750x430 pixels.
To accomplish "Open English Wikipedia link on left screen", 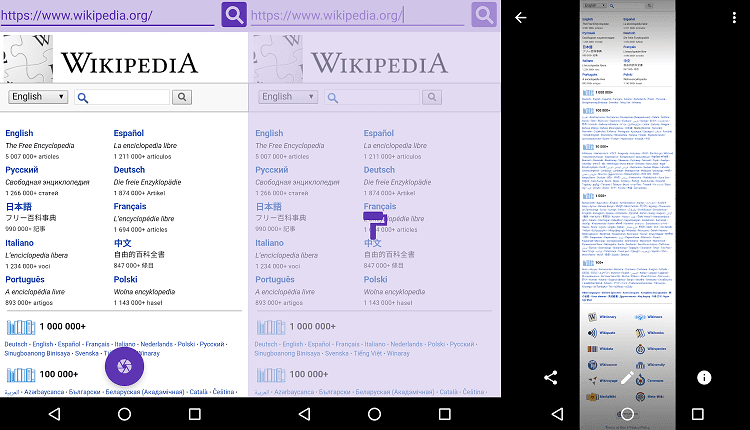I will coord(19,133).
